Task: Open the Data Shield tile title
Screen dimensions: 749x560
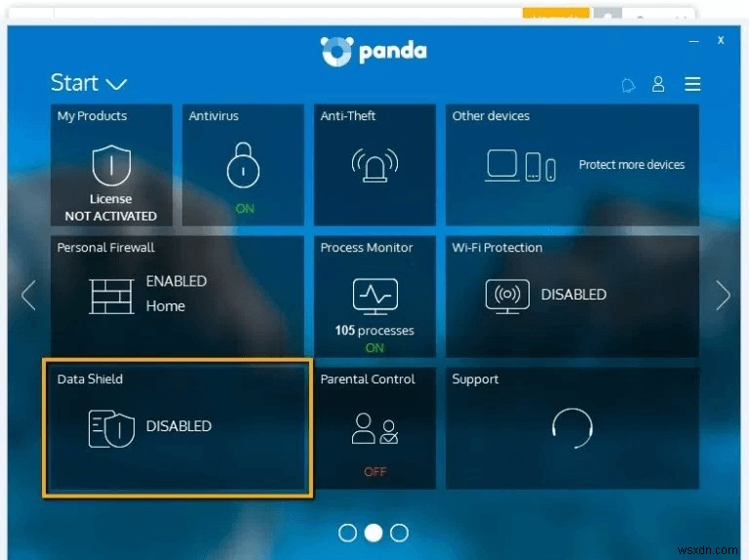Action: tap(90, 380)
